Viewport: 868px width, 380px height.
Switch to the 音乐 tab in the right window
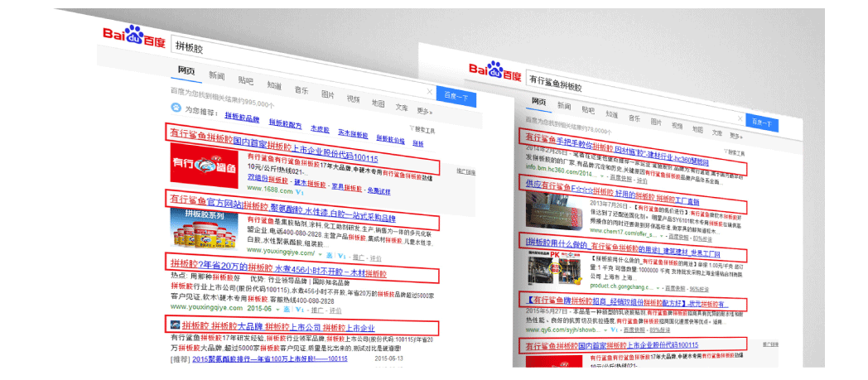coord(634,118)
